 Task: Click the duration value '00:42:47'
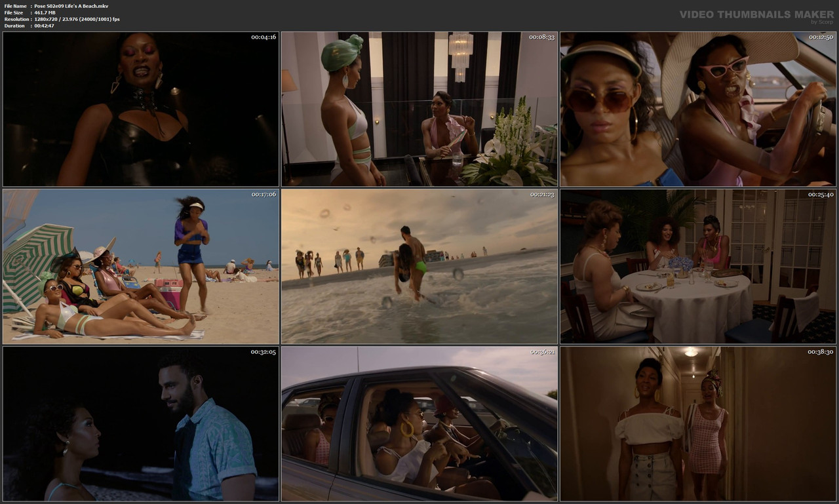pos(43,26)
